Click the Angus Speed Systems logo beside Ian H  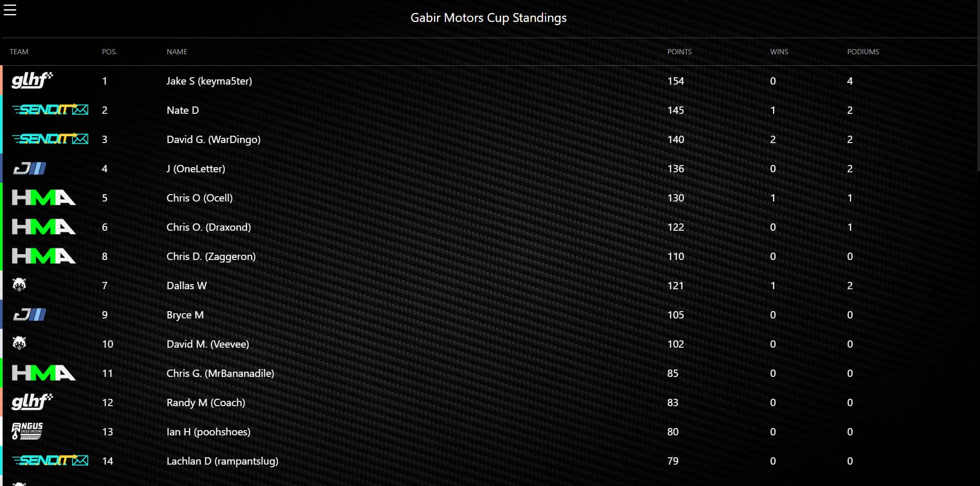tap(27, 431)
